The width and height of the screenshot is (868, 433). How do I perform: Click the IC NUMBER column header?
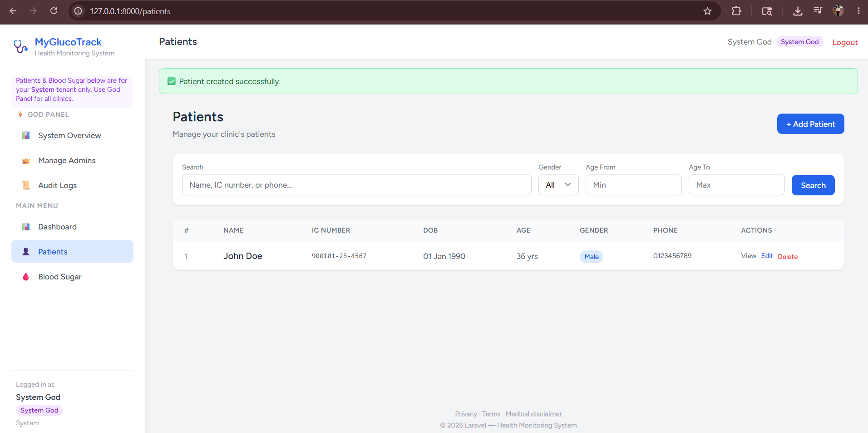tap(331, 230)
